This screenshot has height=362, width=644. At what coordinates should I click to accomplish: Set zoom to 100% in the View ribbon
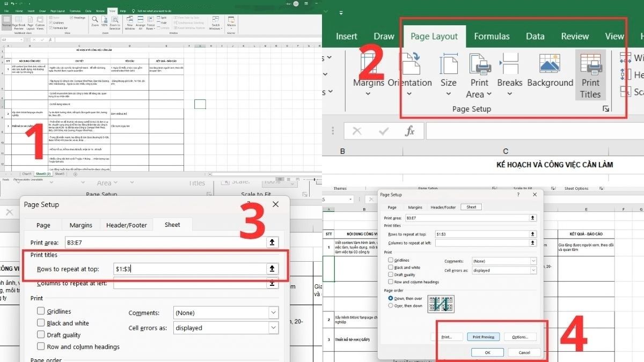104,21
